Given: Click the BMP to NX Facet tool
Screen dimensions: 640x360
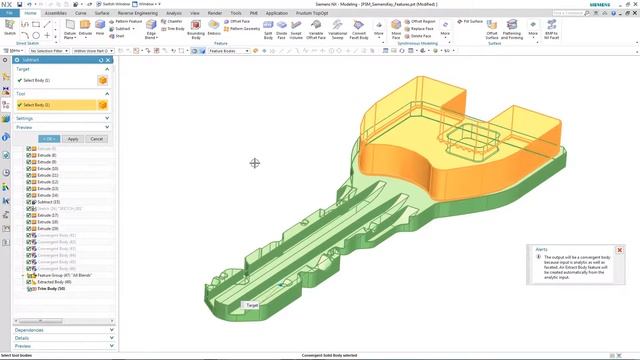Looking at the screenshot, I should coord(551,30).
